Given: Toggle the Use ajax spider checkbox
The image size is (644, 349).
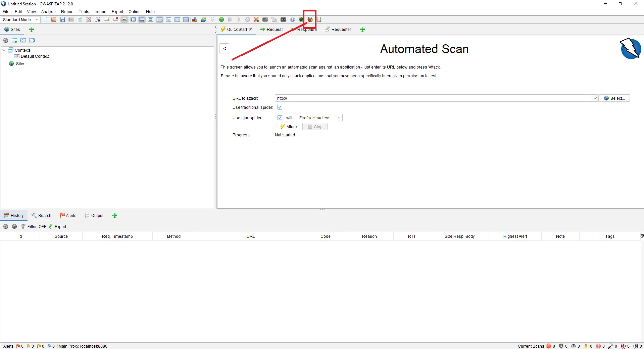Looking at the screenshot, I should click(280, 118).
